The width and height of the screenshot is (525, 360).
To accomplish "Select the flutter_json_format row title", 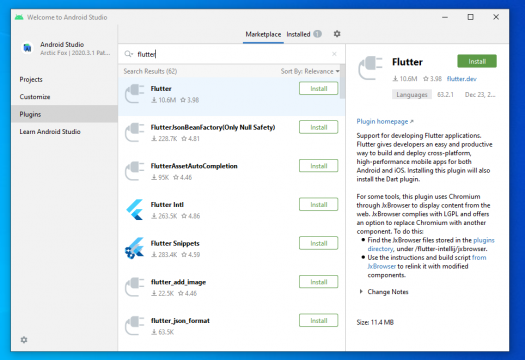I will point(180,321).
